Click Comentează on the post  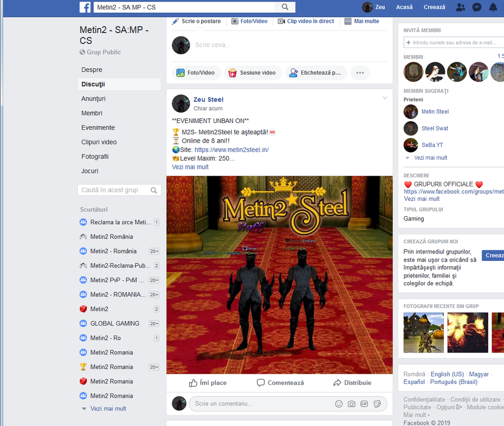[x=280, y=383]
